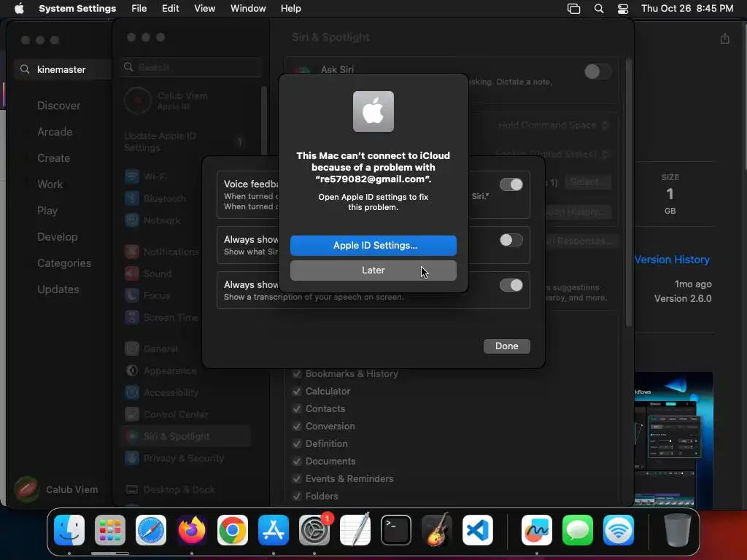Click Later in the iCloud alert
Viewport: 747px width, 560px height.
(x=373, y=270)
